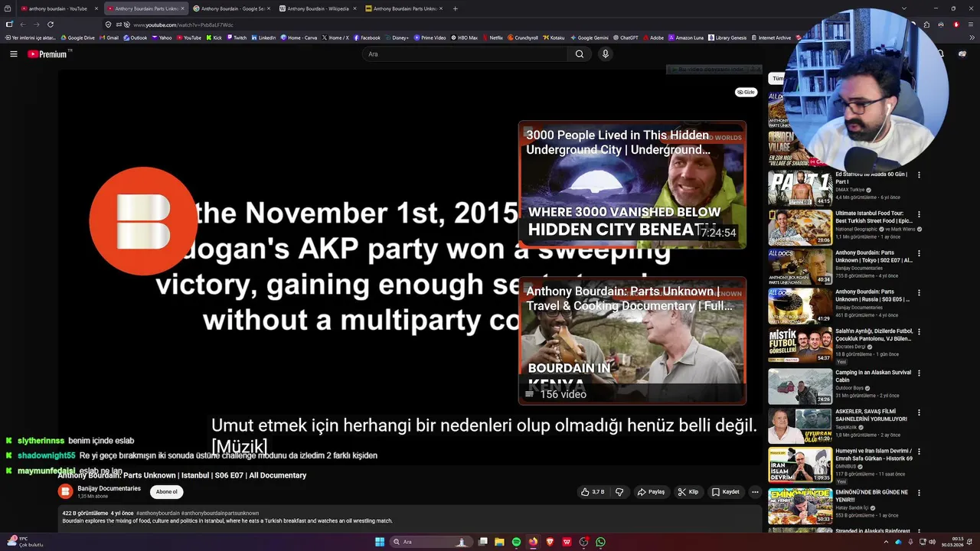Image resolution: width=980 pixels, height=551 pixels.
Task: Open Salah'ın Ayrılığı video options menu
Action: tap(919, 332)
